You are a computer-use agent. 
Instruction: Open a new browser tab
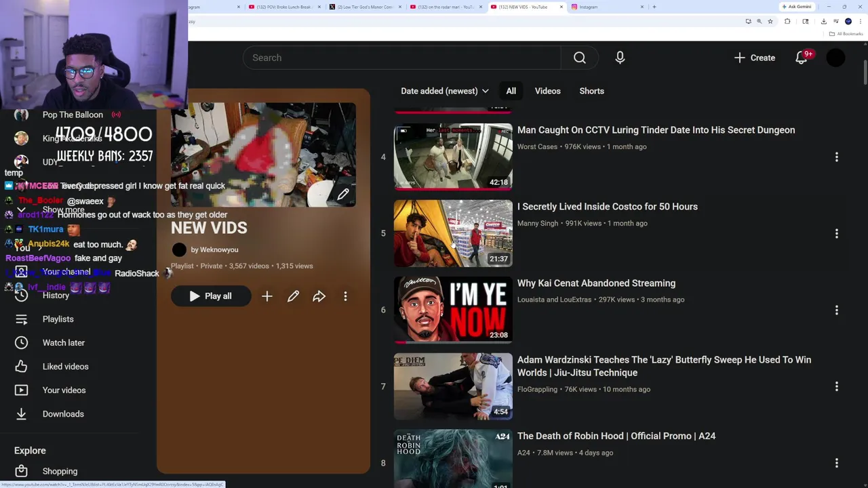coord(654,7)
